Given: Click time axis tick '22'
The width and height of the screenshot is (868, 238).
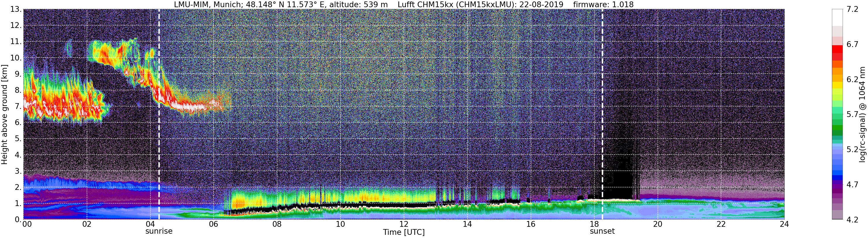Looking at the screenshot, I should (721, 224).
